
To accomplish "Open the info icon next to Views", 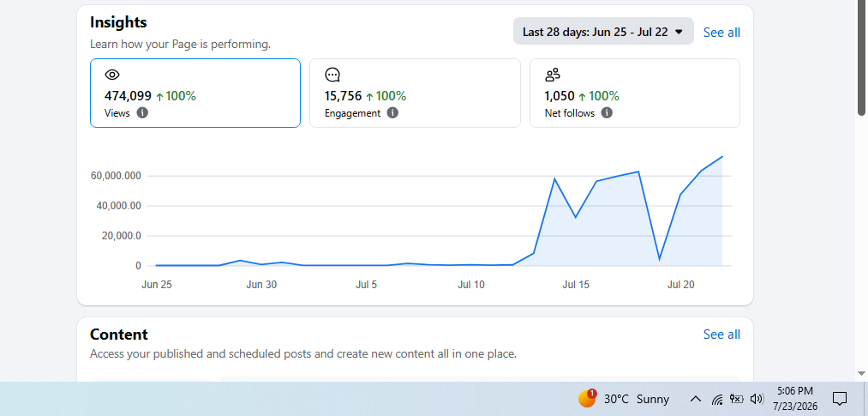I will (142, 113).
